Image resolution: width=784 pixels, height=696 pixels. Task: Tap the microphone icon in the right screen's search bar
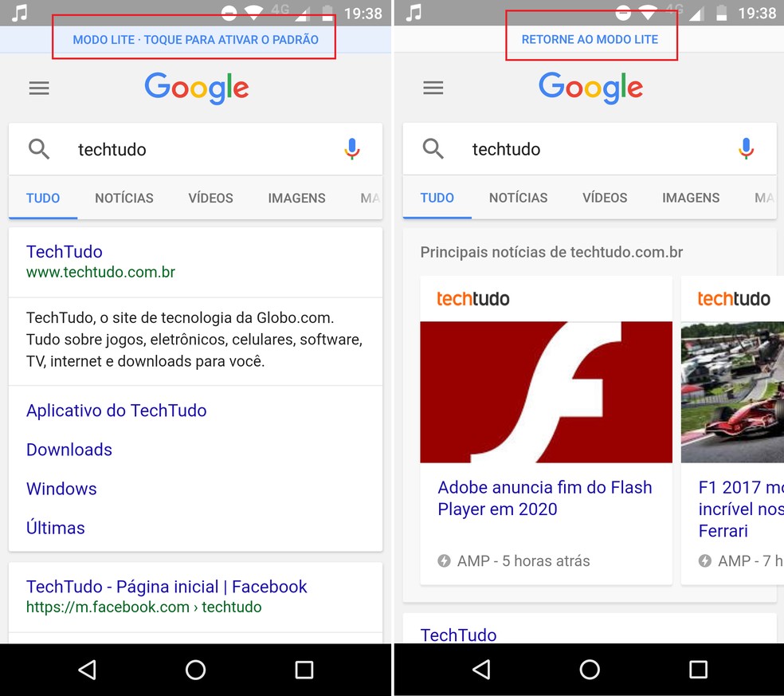[x=746, y=148]
